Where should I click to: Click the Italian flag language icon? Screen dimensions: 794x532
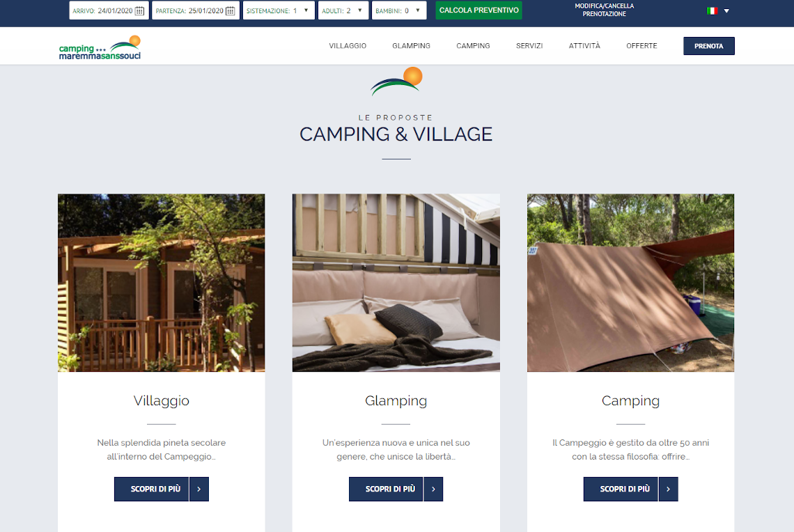(713, 10)
